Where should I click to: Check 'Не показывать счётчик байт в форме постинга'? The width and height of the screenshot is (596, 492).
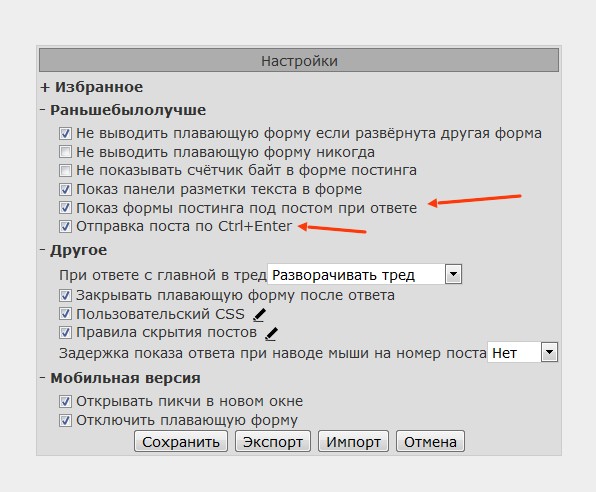[x=65, y=170]
